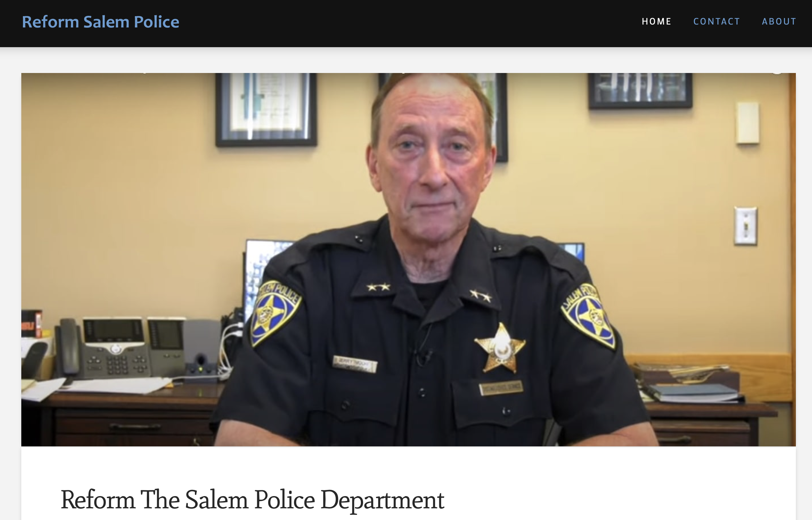Click the framed picture at upper right

640,90
